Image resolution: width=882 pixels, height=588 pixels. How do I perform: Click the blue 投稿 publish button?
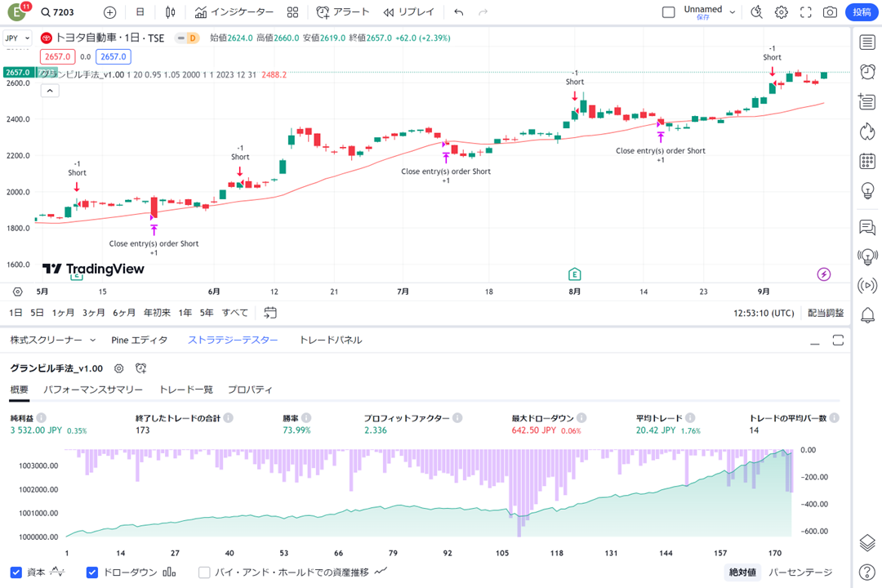(862, 12)
